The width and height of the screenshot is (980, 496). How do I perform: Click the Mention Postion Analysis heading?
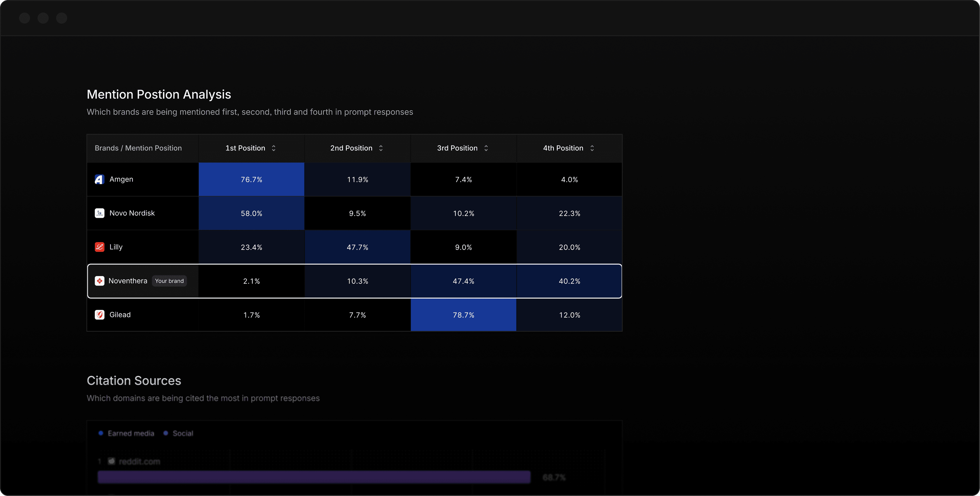159,94
